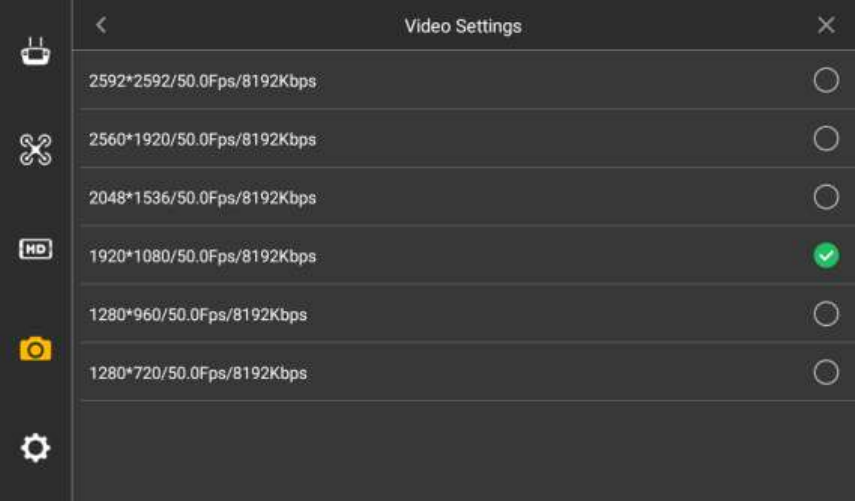Select the 2048*1536 radio button
This screenshot has width=855, height=501.
pyautogui.click(x=826, y=197)
